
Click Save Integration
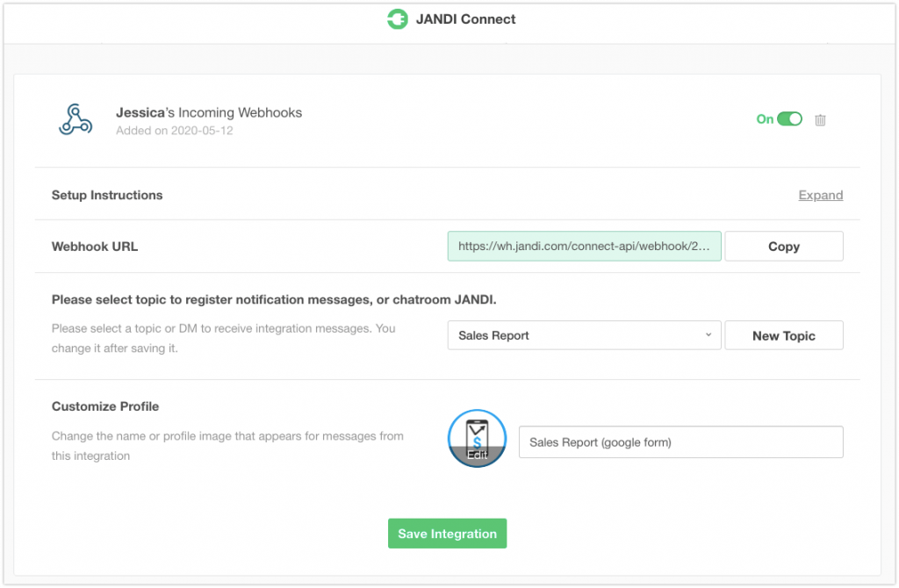coord(447,533)
